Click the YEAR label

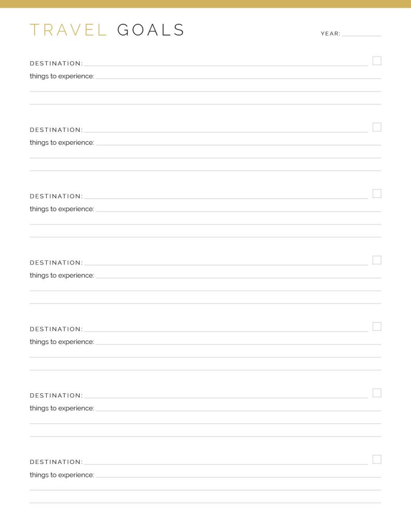click(330, 34)
